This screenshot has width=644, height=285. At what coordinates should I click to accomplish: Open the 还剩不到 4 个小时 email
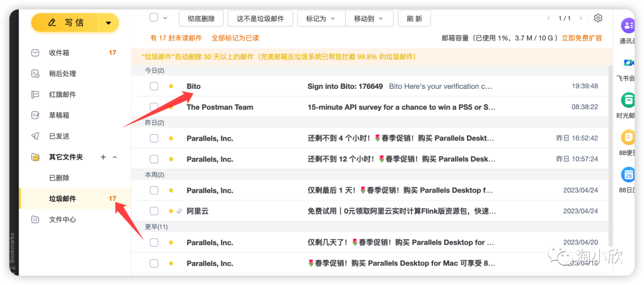[x=401, y=138]
